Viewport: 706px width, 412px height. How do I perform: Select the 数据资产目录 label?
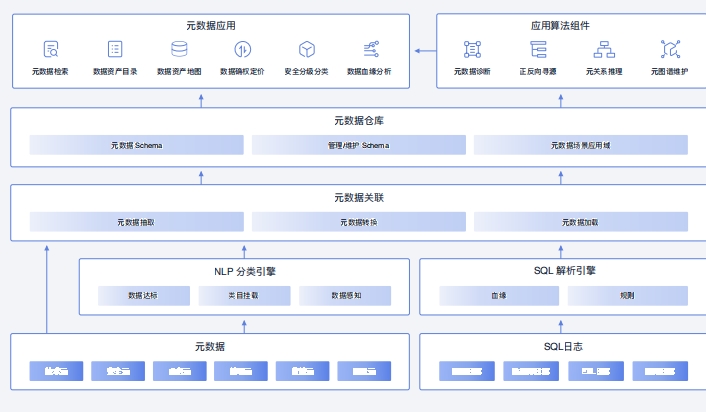tap(115, 72)
